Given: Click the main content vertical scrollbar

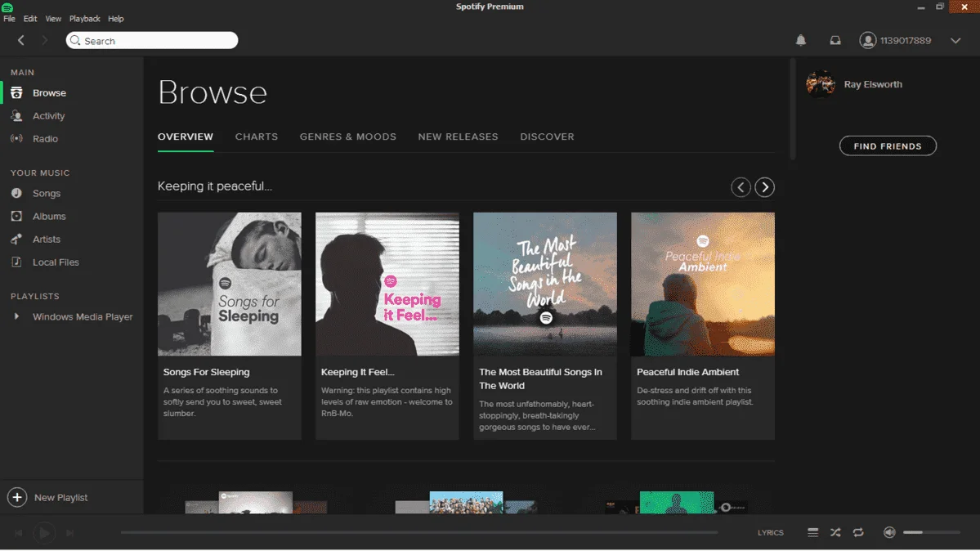Looking at the screenshot, I should click(x=793, y=110).
